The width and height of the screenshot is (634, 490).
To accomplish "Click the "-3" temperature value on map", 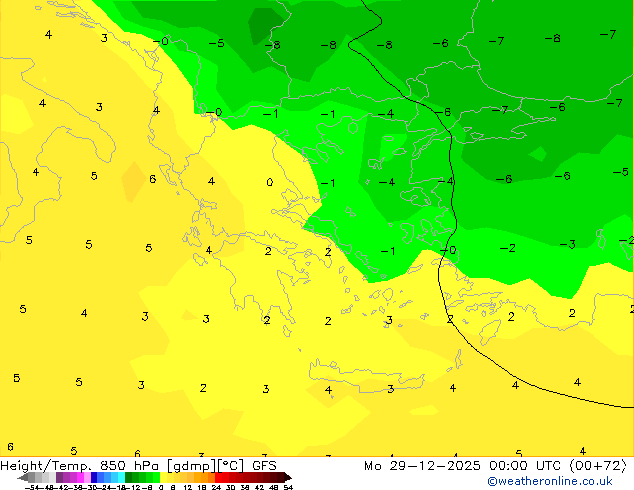I will click(568, 244).
